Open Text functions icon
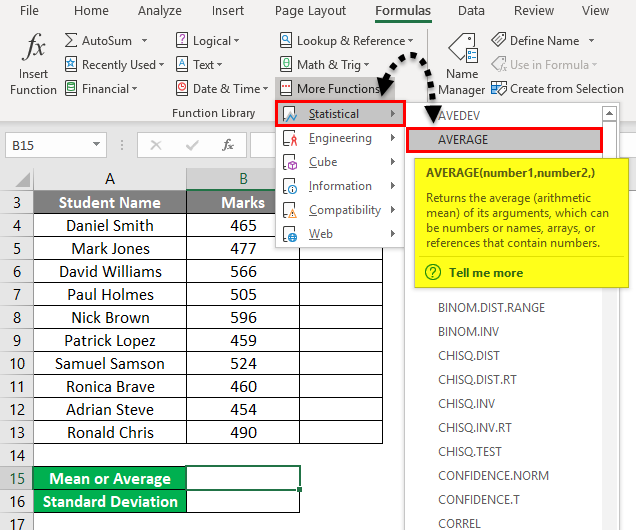636x530 pixels. point(182,64)
